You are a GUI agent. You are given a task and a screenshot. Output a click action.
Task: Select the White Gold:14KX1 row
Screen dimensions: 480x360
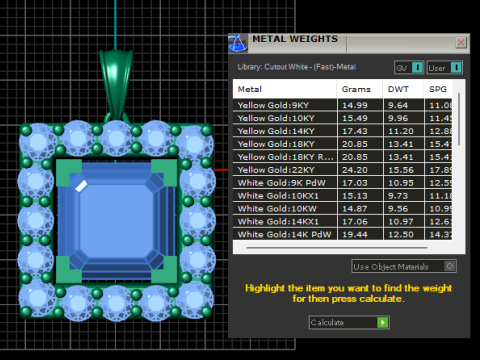click(x=342, y=222)
